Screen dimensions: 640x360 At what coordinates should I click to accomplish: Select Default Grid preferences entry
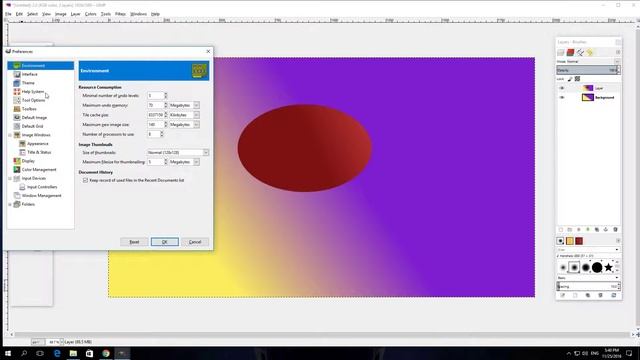click(x=32, y=127)
